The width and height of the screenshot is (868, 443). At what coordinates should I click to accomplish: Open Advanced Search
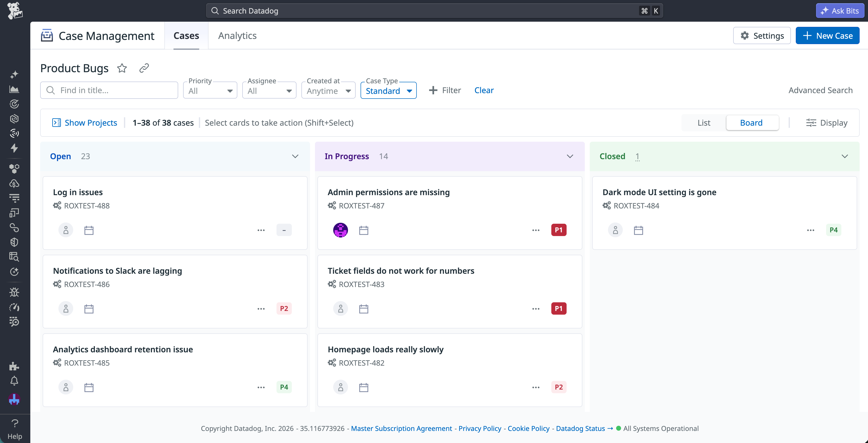(820, 90)
